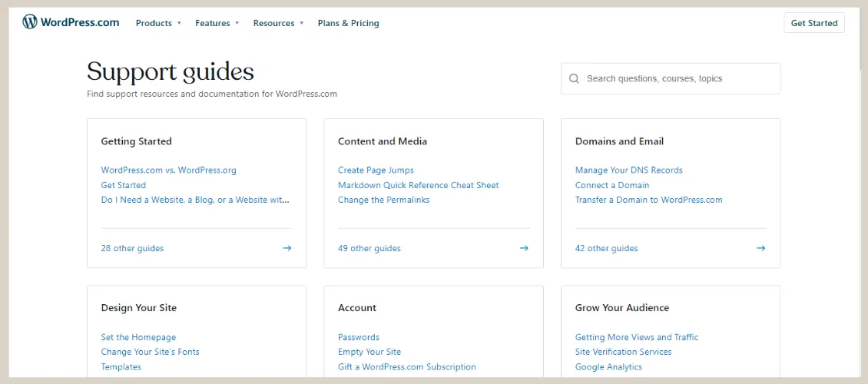Click the search magnifier icon

click(x=575, y=78)
